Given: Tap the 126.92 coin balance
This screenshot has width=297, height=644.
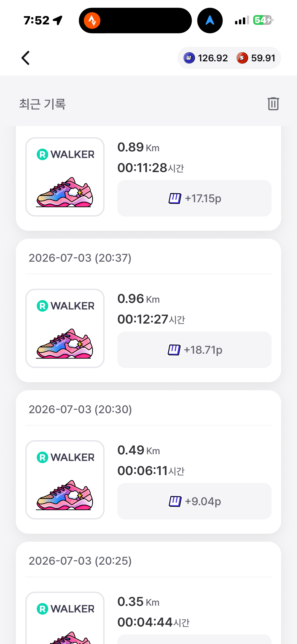Looking at the screenshot, I should (213, 58).
